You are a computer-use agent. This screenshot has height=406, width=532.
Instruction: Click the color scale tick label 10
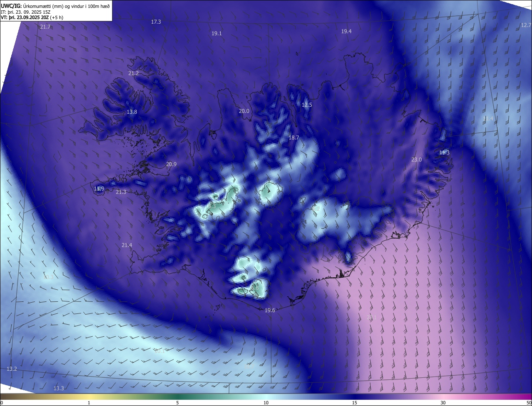pyautogui.click(x=266, y=403)
